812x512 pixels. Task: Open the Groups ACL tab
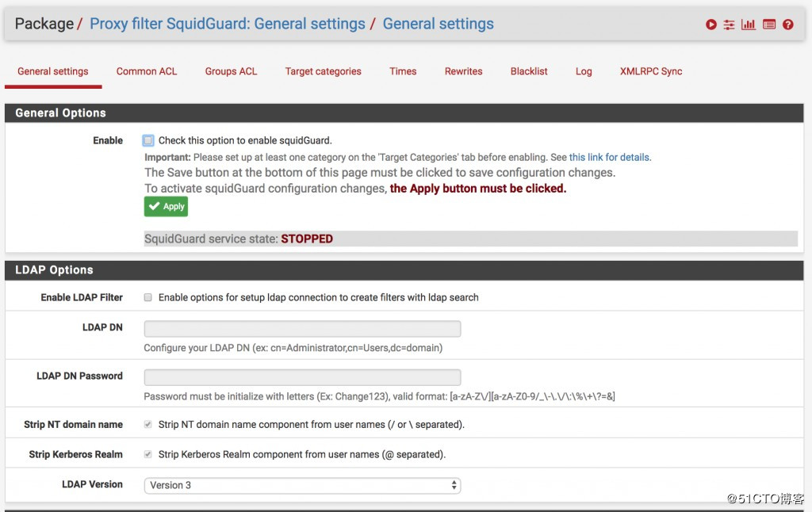coord(231,71)
